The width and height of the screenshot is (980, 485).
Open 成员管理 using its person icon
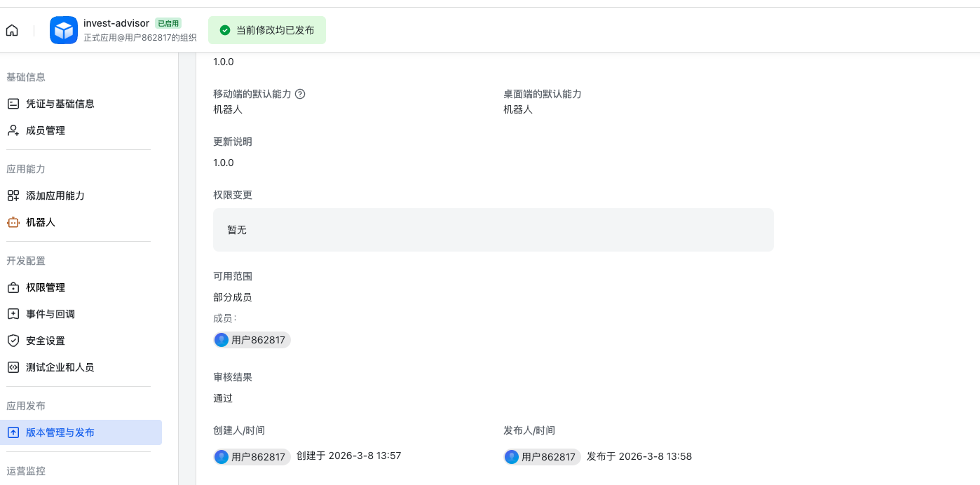(13, 130)
